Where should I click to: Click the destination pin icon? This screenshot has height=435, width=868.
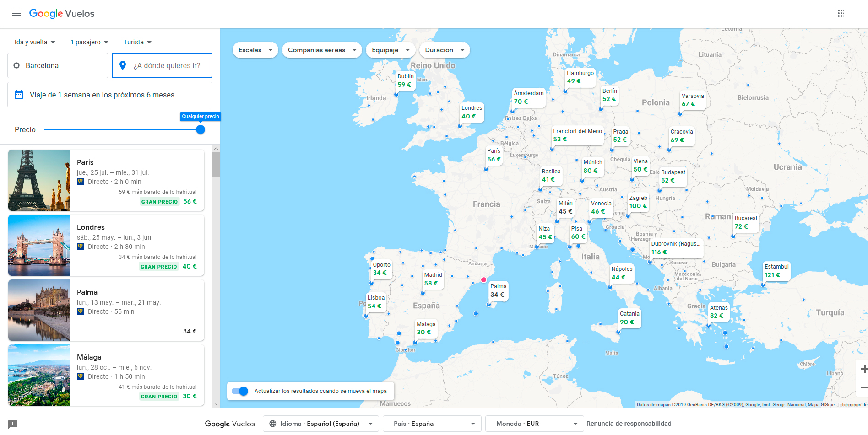pyautogui.click(x=123, y=65)
